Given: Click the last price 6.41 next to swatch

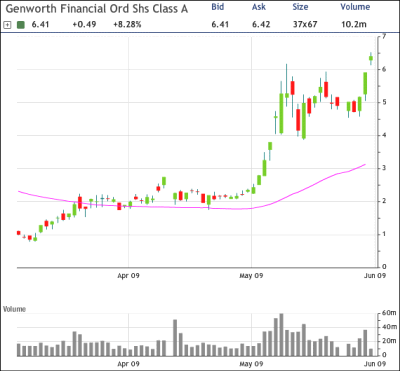Looking at the screenshot, I should pyautogui.click(x=40, y=25).
